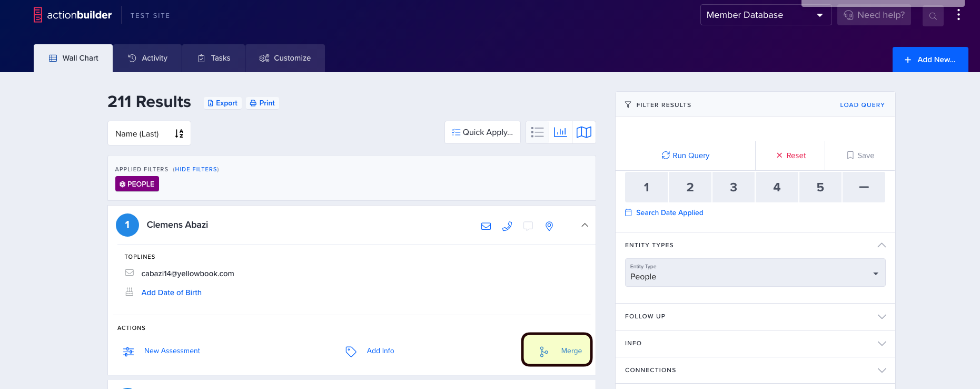The height and width of the screenshot is (389, 980).
Task: Open Clemens Abazi's name
Action: click(x=177, y=225)
